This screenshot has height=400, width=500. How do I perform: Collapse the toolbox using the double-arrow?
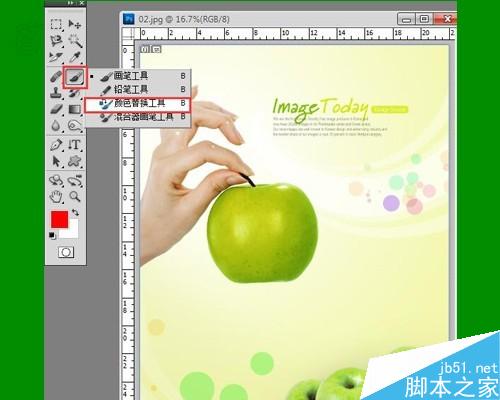(70, 3)
